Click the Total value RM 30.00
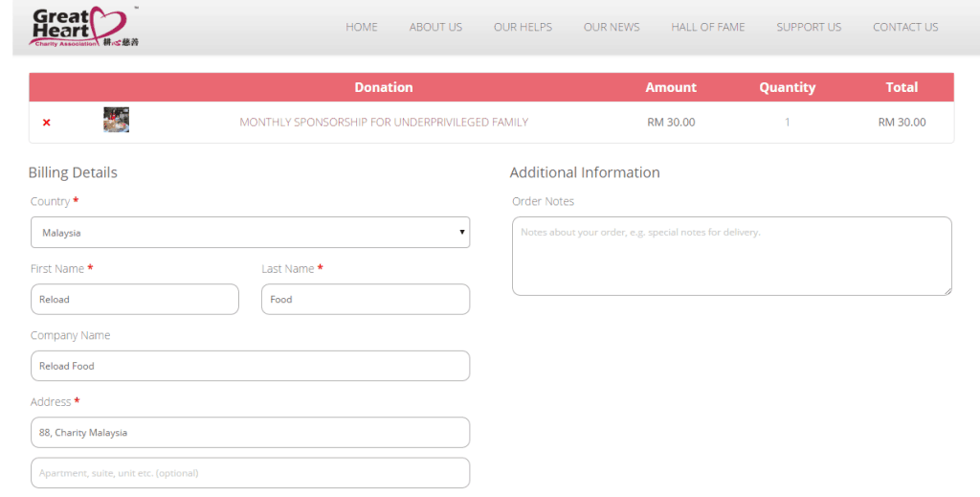980x497 pixels. (902, 123)
